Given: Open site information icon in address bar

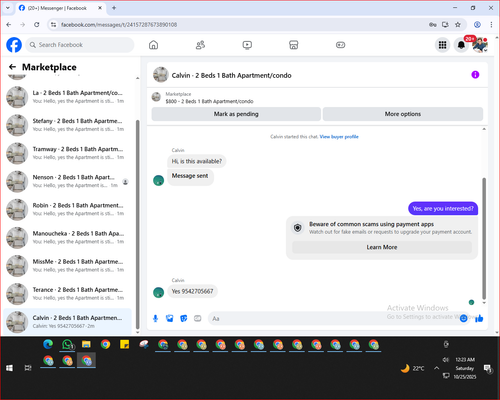Looking at the screenshot, I should click(53, 25).
